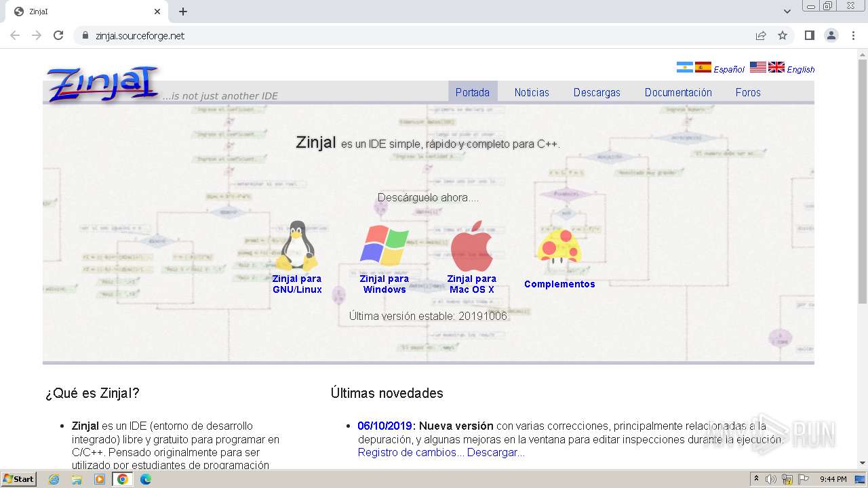View site information lock icon

(85, 35)
